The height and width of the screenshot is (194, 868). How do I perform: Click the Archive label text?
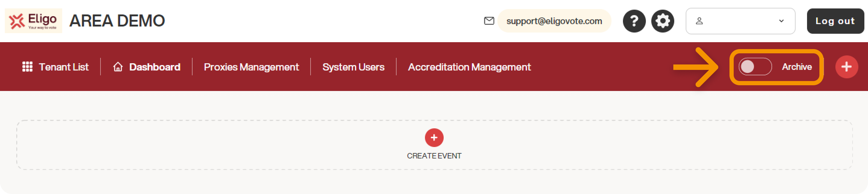[796, 67]
